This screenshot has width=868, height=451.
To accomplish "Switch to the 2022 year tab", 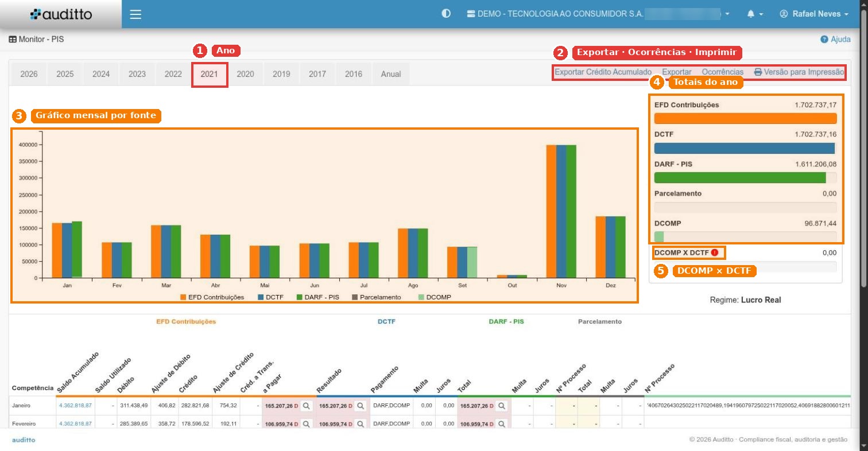I will click(173, 74).
